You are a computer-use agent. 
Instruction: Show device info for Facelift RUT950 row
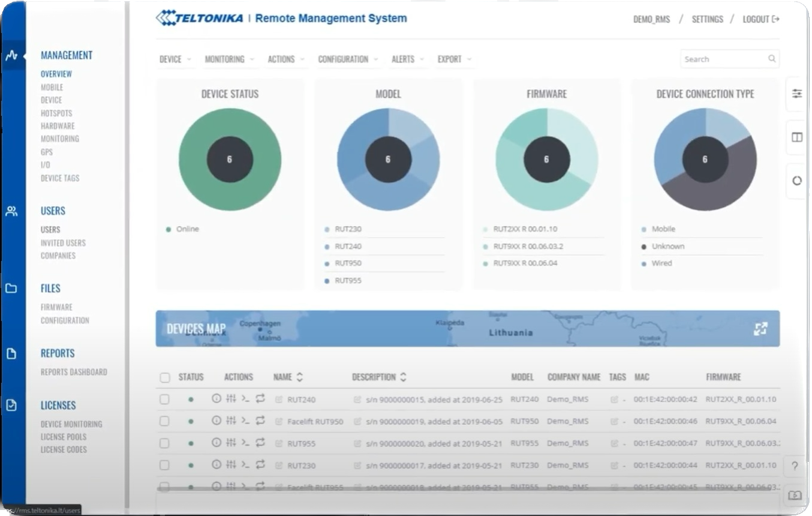click(x=216, y=421)
